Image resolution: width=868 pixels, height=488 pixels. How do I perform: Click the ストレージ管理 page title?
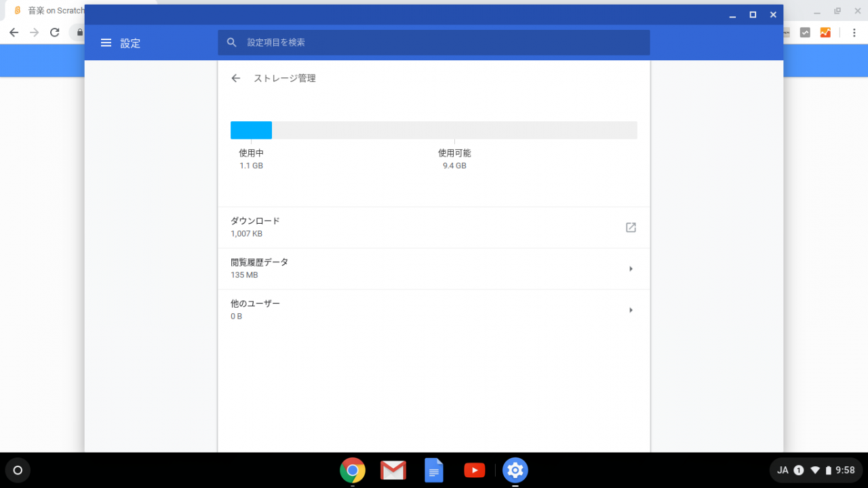pyautogui.click(x=285, y=79)
